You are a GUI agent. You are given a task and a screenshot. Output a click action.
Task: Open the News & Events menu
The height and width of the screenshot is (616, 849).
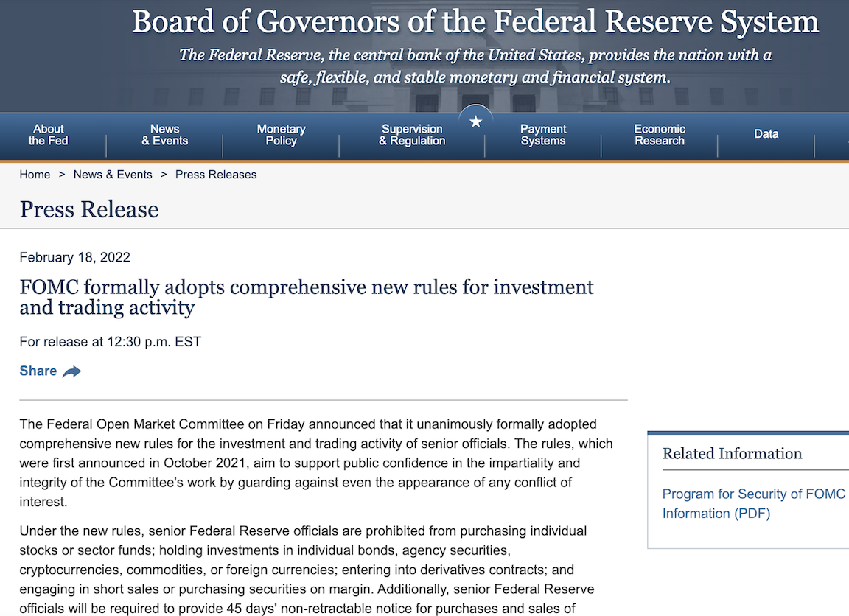(164, 135)
